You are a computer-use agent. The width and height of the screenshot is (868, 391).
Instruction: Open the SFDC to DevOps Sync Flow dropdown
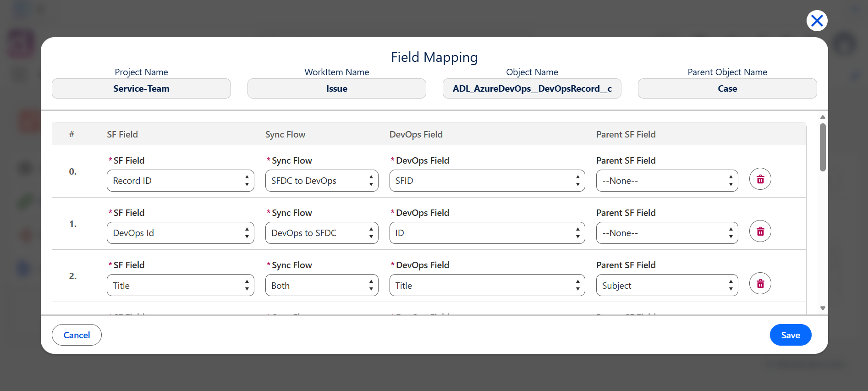click(x=322, y=181)
